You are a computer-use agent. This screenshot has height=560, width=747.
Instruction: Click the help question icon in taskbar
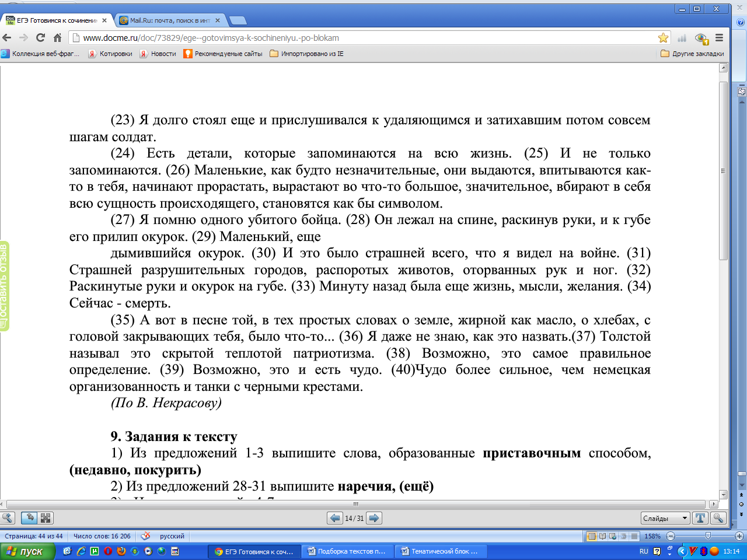[x=657, y=551]
